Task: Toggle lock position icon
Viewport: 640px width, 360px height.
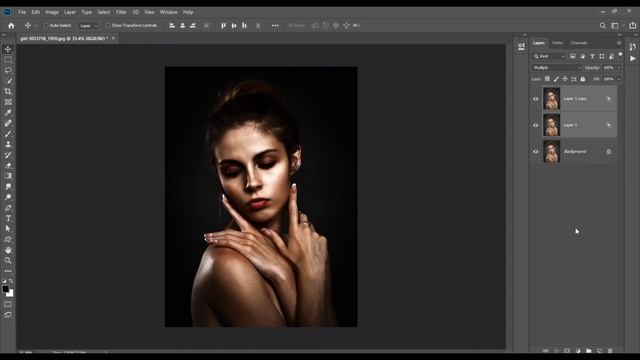Action: point(565,79)
